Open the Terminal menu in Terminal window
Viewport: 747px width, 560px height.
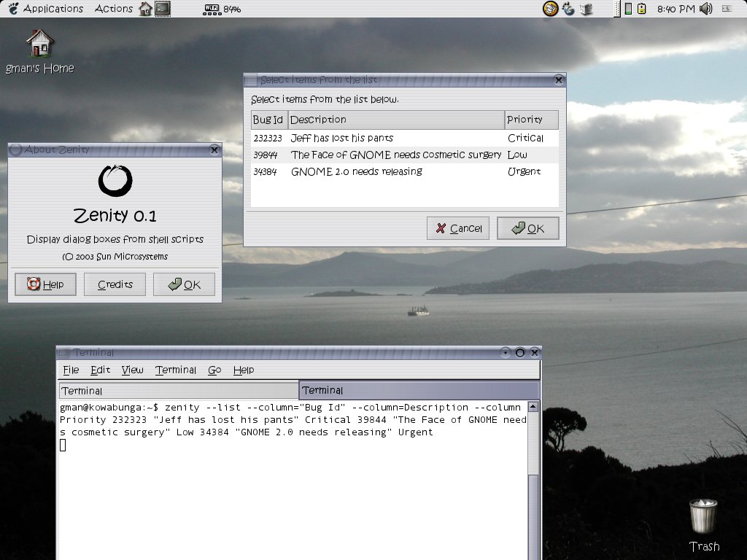[x=176, y=370]
